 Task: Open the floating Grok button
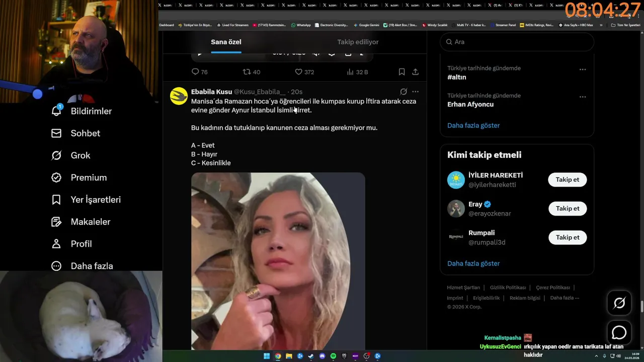point(619,303)
